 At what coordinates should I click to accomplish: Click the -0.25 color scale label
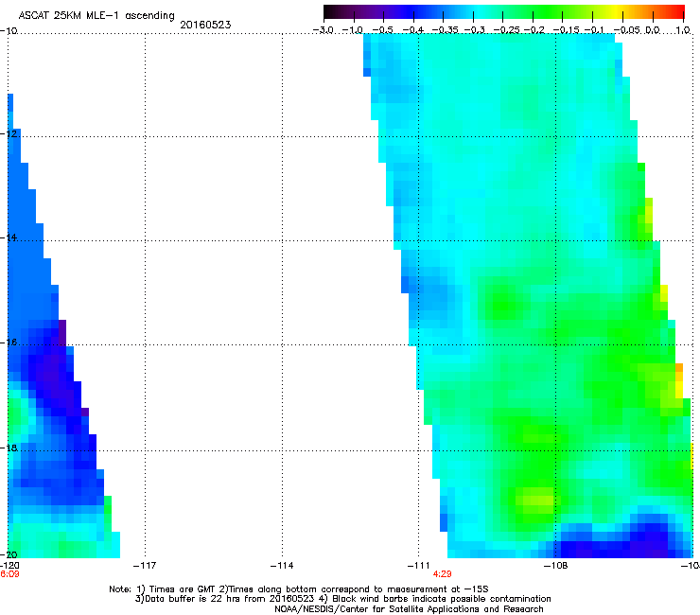[x=506, y=30]
